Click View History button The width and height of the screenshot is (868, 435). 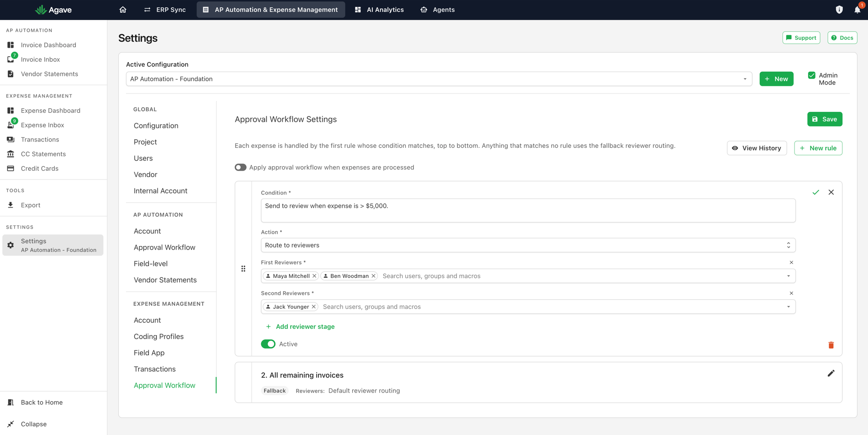tap(757, 148)
